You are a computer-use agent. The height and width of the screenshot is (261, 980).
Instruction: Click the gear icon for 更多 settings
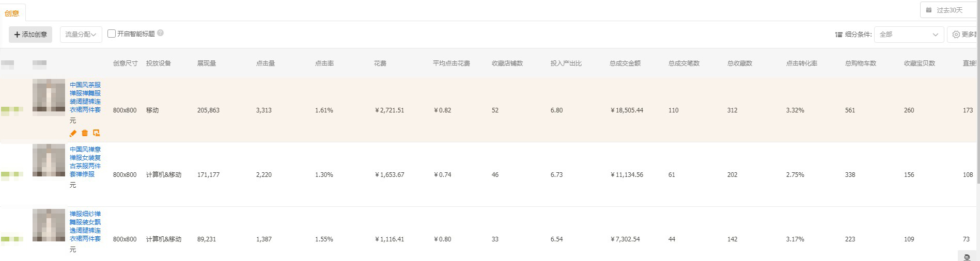click(x=956, y=35)
